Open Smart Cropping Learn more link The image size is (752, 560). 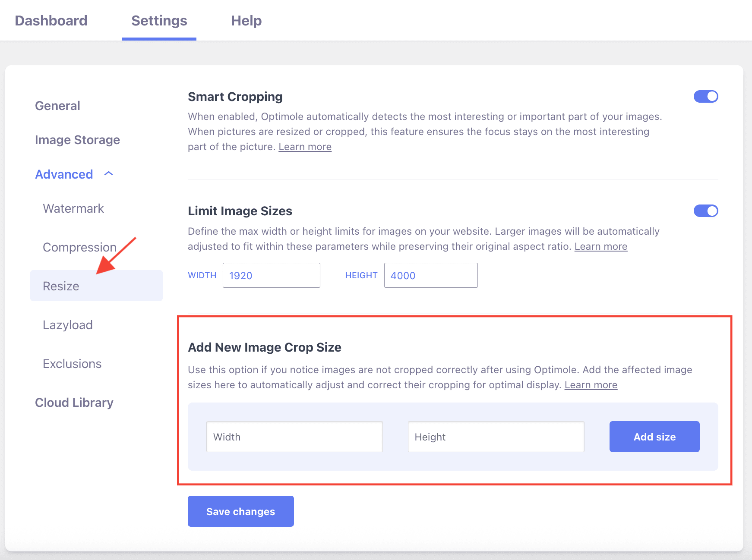pyautogui.click(x=305, y=147)
